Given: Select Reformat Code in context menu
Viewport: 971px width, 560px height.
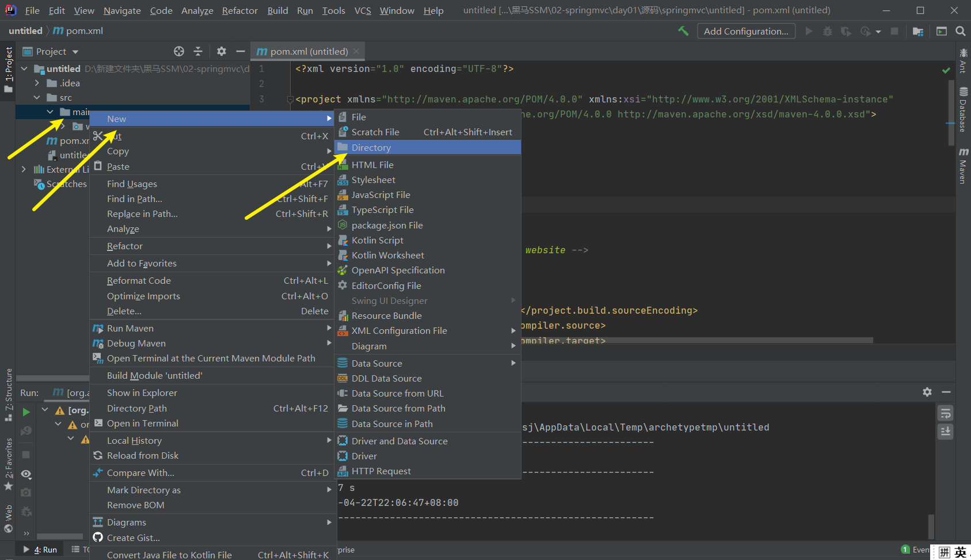Looking at the screenshot, I should point(212,280).
